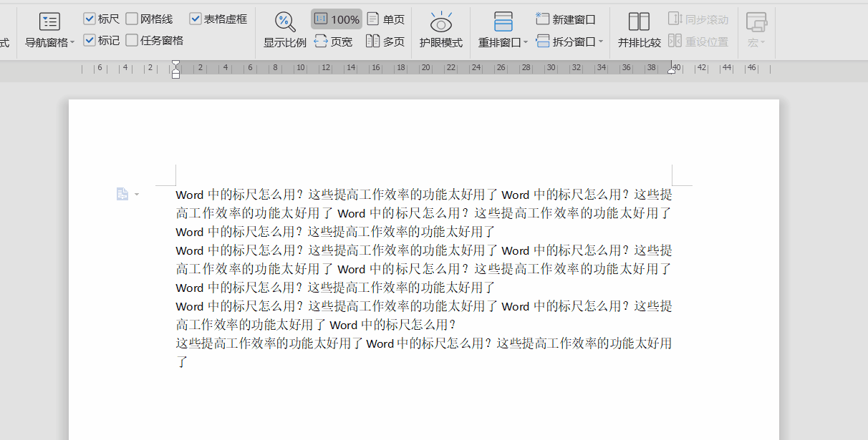Enable the 网格线 gridlines checkbox
Viewport: 868px width, 440px height.
click(132, 19)
